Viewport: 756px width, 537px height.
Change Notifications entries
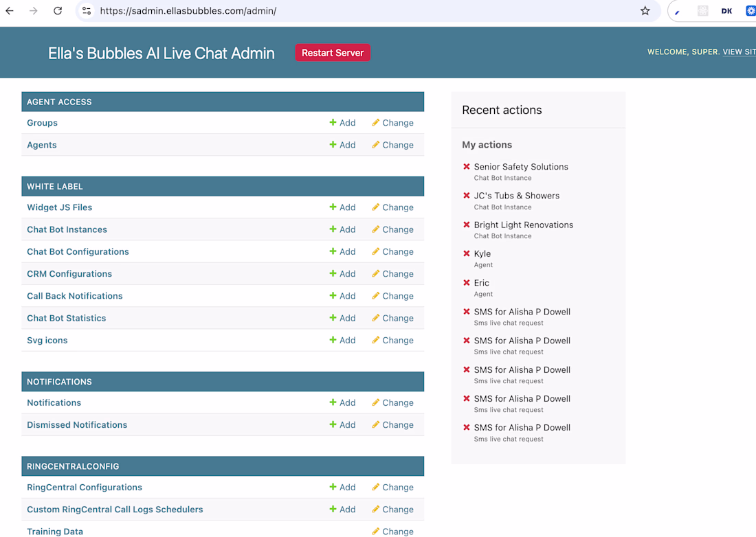(x=392, y=403)
